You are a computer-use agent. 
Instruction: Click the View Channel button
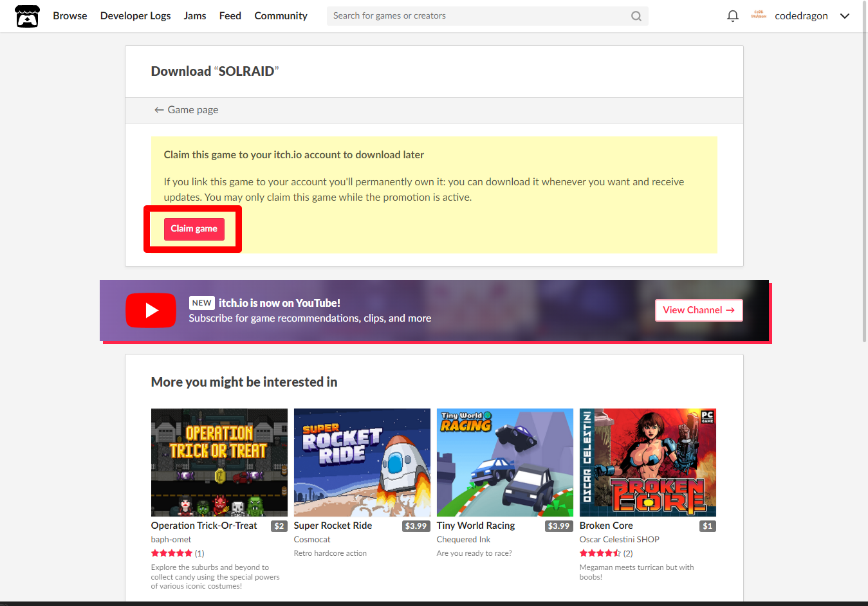coord(699,310)
